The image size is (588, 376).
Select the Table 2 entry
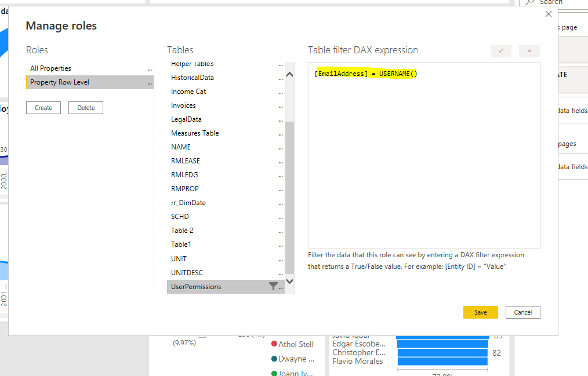tap(226, 231)
